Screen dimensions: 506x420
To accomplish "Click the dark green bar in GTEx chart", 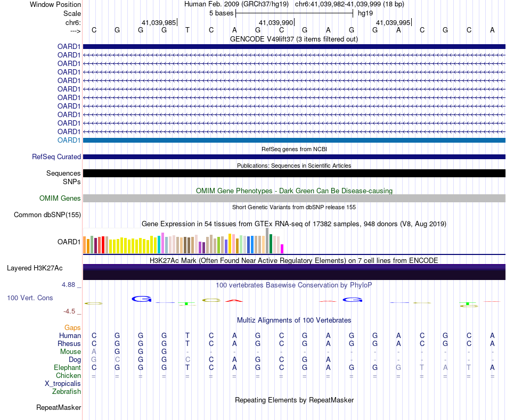I will point(271,244).
